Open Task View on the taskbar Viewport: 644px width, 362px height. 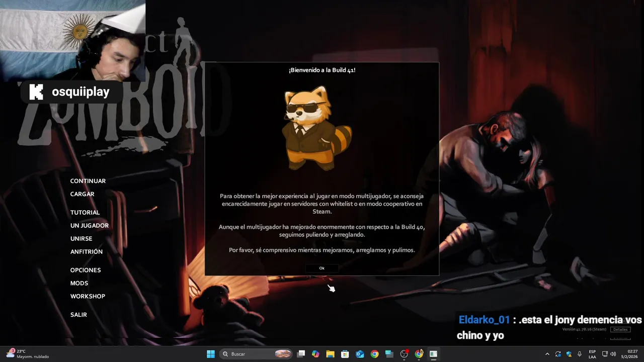pos(301,354)
